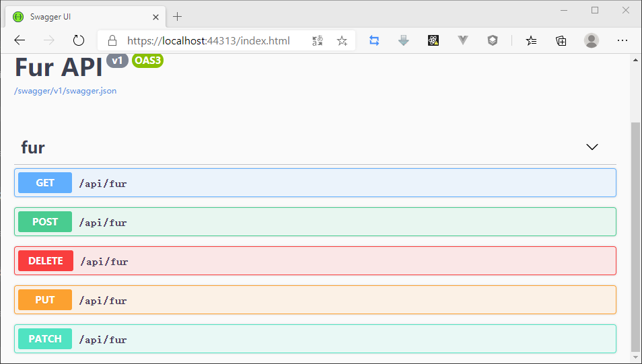Click the address bar URL field
The height and width of the screenshot is (364, 642).
209,40
